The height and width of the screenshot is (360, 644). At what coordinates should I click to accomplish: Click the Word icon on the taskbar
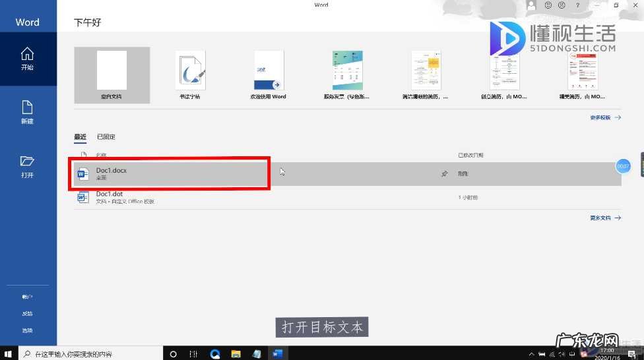(278, 354)
